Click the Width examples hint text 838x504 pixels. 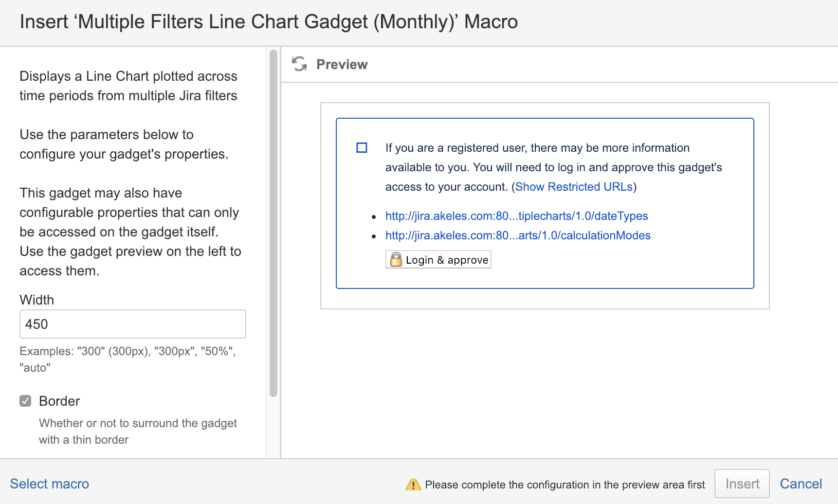[128, 359]
